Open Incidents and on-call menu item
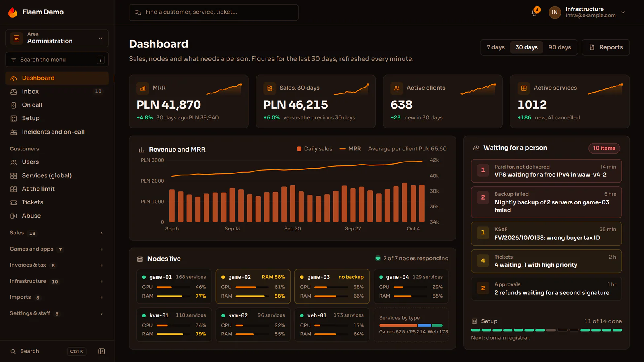Image resolution: width=644 pixels, height=362 pixels. click(57, 132)
